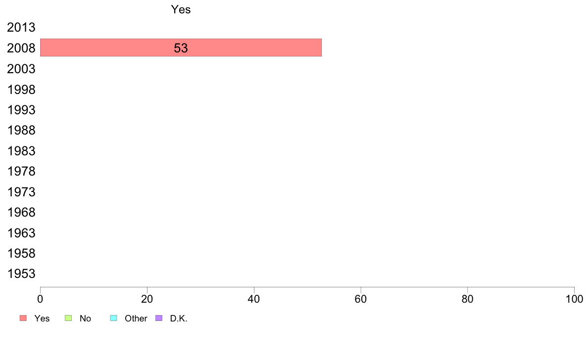Click the Other legend text label
The image size is (588, 364).
point(136,318)
